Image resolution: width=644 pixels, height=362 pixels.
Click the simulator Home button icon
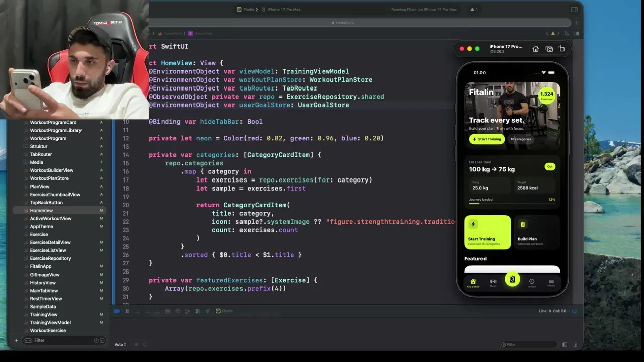point(536,49)
